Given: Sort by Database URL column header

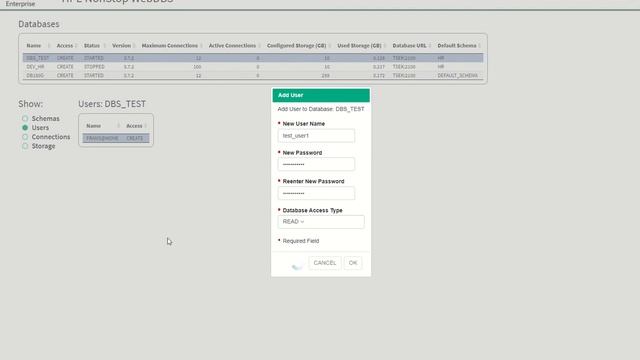Looking at the screenshot, I should coord(409,46).
